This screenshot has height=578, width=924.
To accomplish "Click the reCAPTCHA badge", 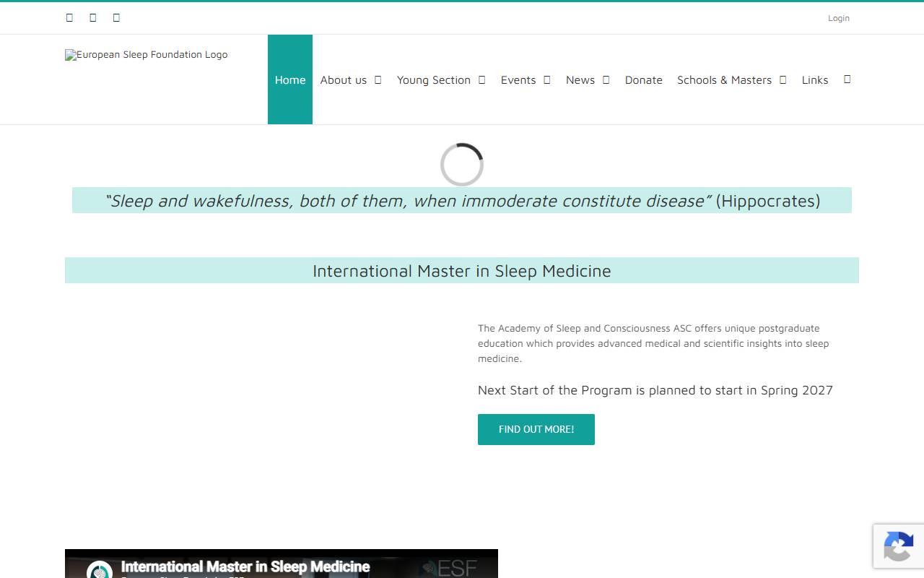I will 899,545.
